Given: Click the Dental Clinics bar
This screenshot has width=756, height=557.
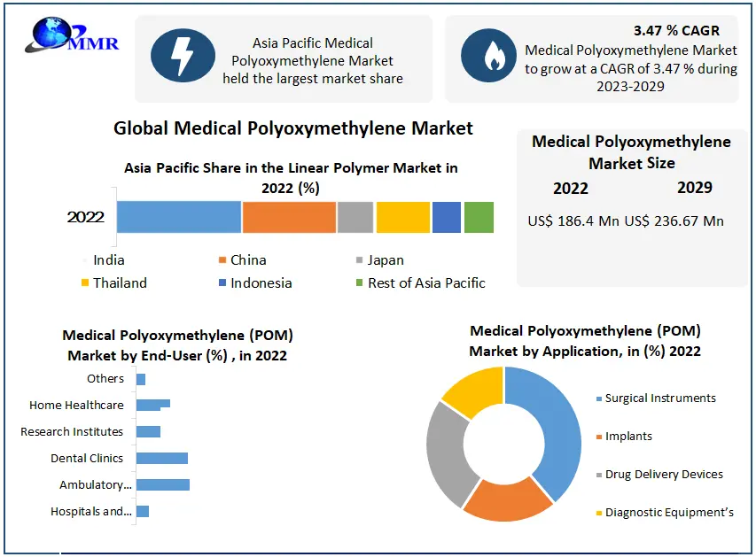Looking at the screenshot, I should click(161, 458).
